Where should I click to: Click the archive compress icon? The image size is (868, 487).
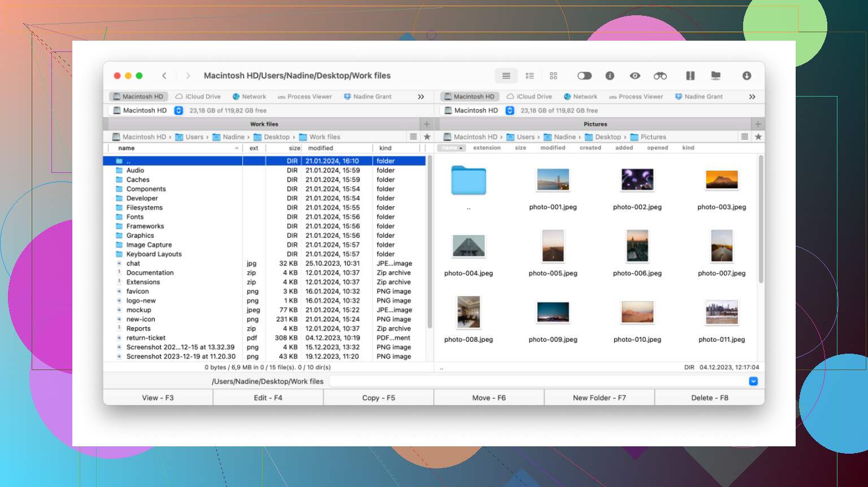click(x=690, y=76)
